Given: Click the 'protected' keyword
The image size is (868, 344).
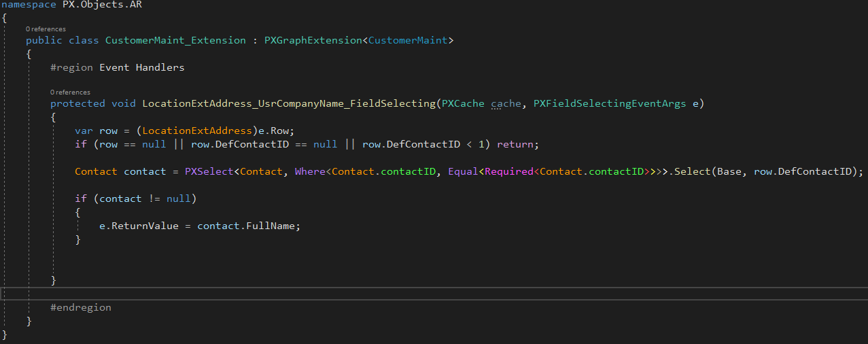Looking at the screenshot, I should coord(77,103).
